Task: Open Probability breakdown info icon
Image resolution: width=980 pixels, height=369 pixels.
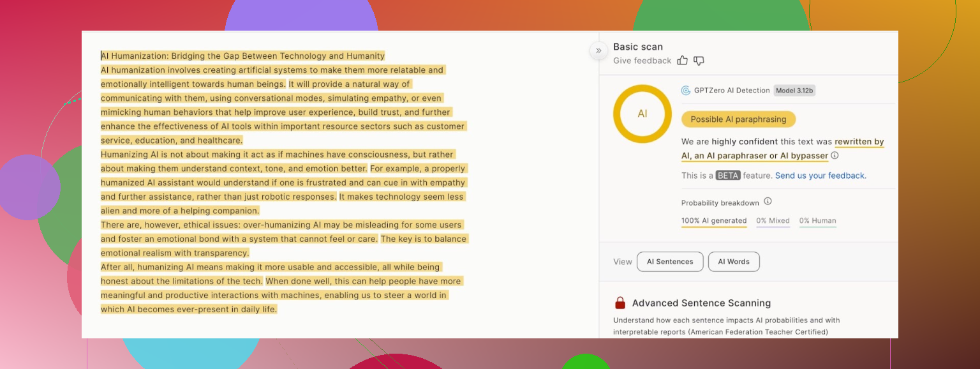Action: [x=768, y=202]
